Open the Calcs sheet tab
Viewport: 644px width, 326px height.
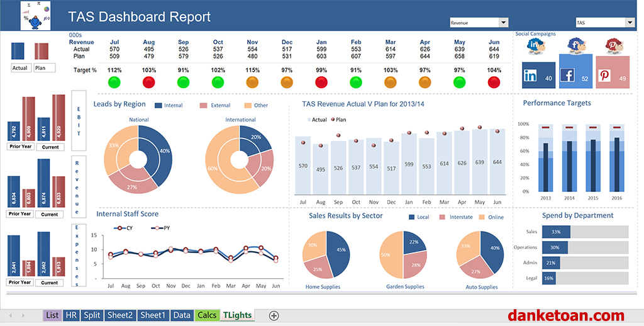pyautogui.click(x=206, y=315)
